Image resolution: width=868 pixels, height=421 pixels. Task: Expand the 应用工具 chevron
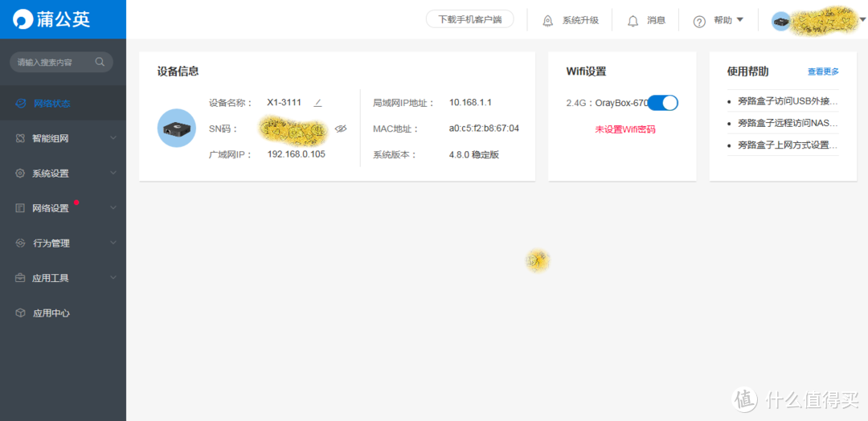[113, 277]
